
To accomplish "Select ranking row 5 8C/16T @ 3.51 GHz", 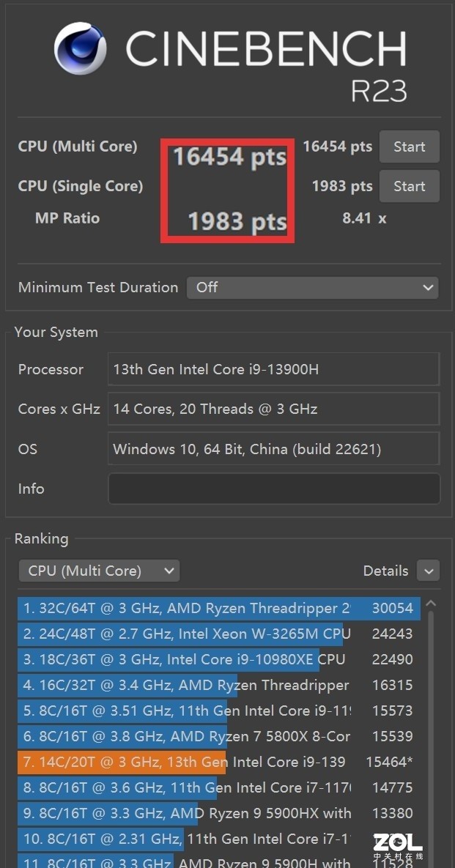I will click(x=219, y=711).
